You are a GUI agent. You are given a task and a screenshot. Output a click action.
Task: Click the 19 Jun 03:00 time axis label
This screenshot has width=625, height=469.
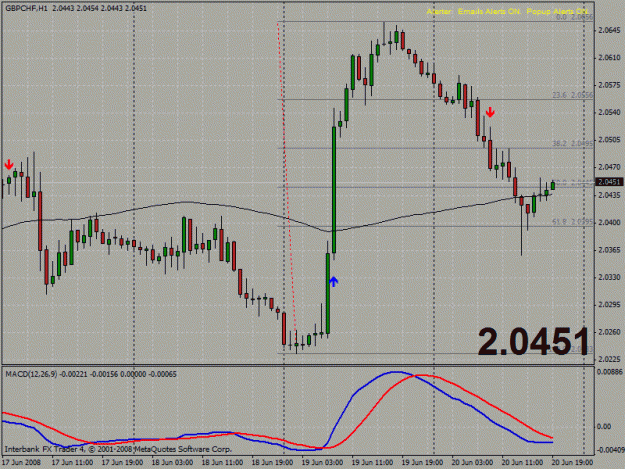click(322, 463)
